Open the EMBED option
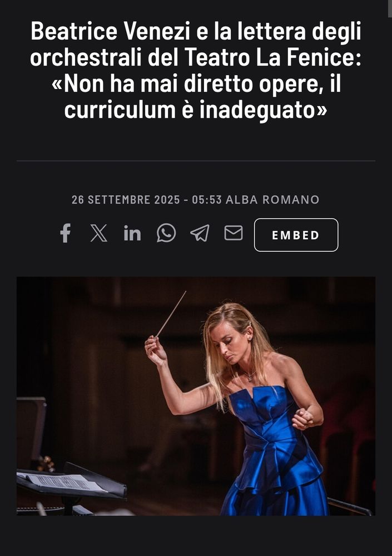Image resolution: width=392 pixels, height=556 pixels. [296, 235]
